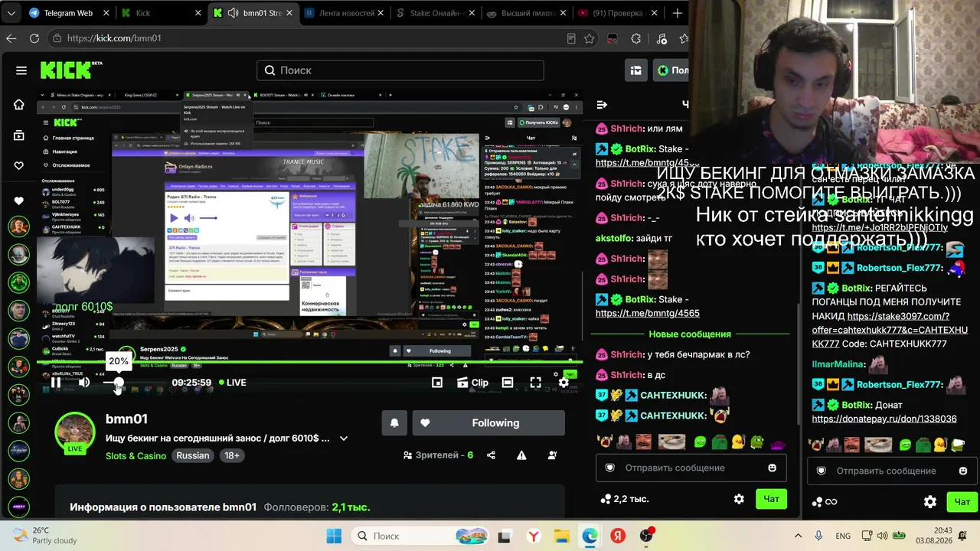Click the Following button for bmn01

[x=488, y=423]
